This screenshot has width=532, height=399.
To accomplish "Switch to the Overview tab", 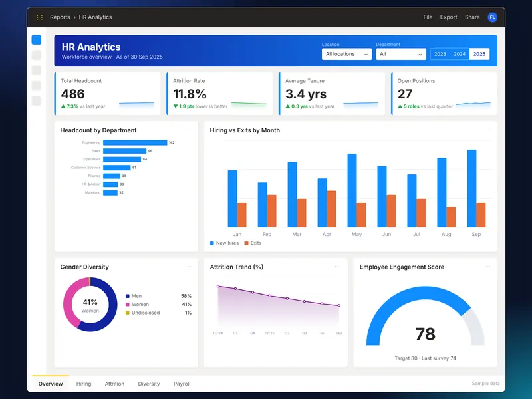I will [x=51, y=384].
